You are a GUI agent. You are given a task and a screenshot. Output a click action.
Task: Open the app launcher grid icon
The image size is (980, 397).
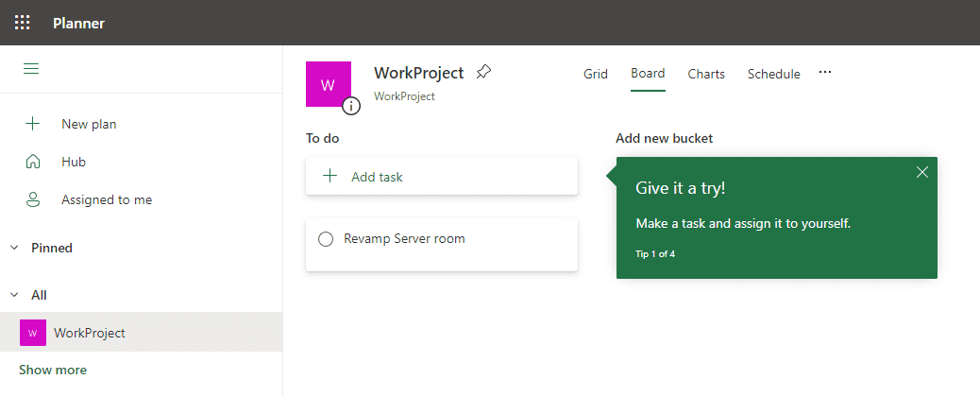pos(23,24)
